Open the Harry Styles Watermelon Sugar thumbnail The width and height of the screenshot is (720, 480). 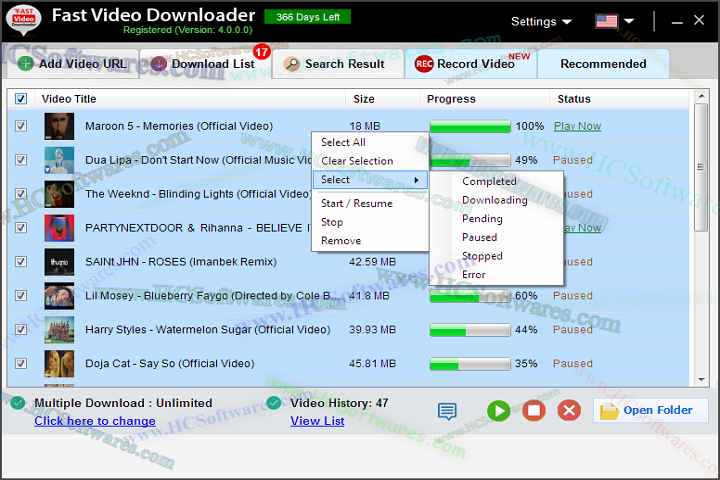[59, 330]
